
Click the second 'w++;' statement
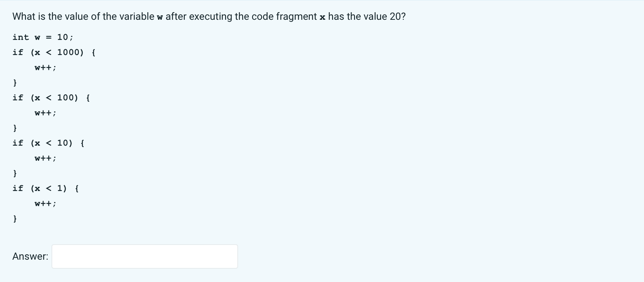[x=45, y=113]
